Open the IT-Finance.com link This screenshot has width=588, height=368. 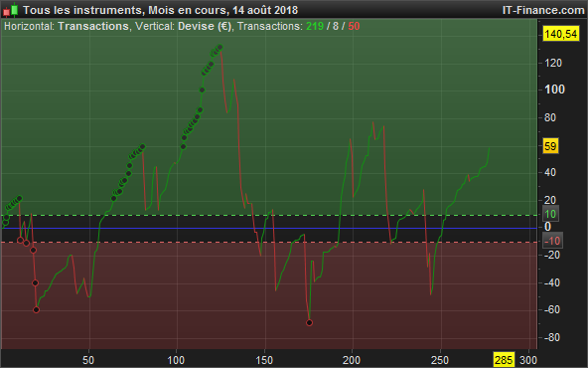543,10
